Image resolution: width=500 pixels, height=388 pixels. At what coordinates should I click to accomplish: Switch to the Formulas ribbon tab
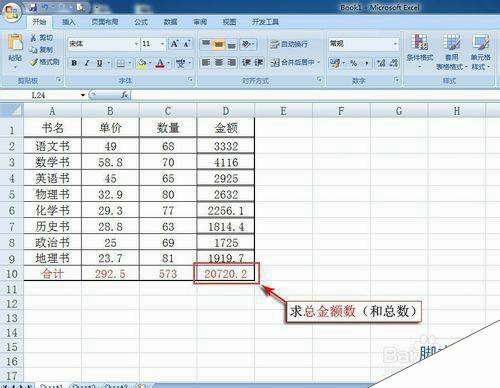(141, 22)
